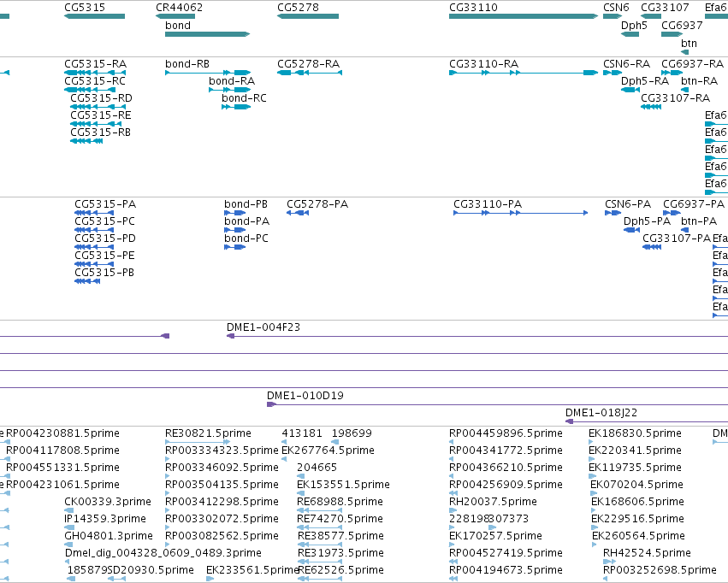728x583 pixels.
Task: Click EST RE68988.5prime
Action: click(340, 502)
